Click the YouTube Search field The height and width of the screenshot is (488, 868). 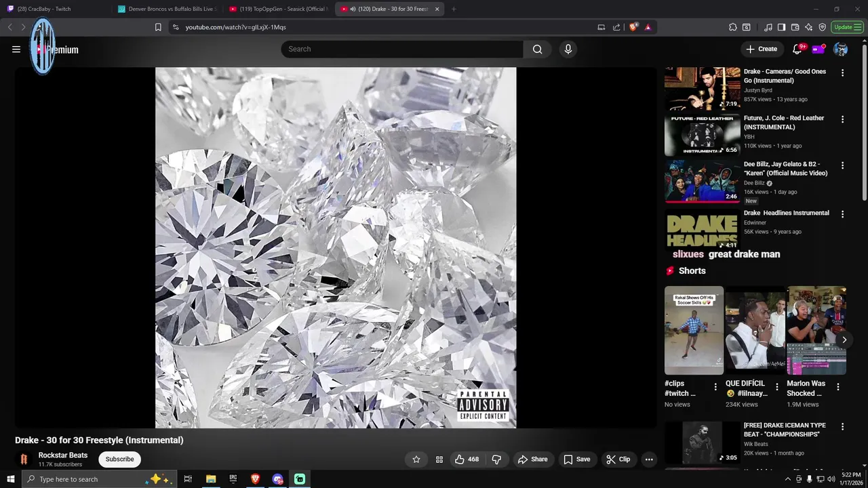(402, 49)
